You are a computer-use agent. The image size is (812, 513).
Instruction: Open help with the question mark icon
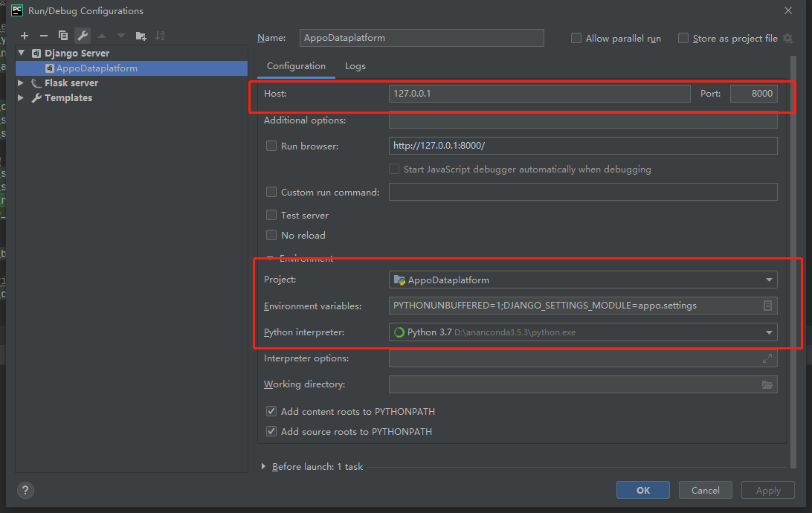[x=25, y=490]
